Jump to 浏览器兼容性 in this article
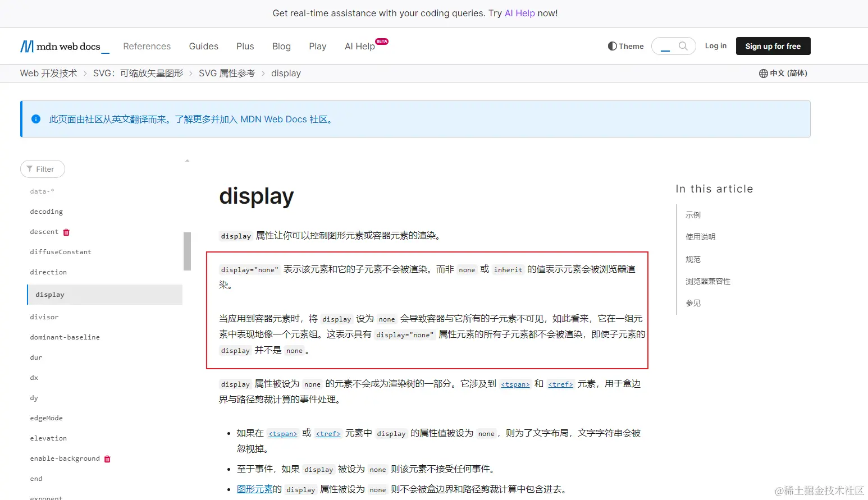The image size is (868, 500). point(708,281)
